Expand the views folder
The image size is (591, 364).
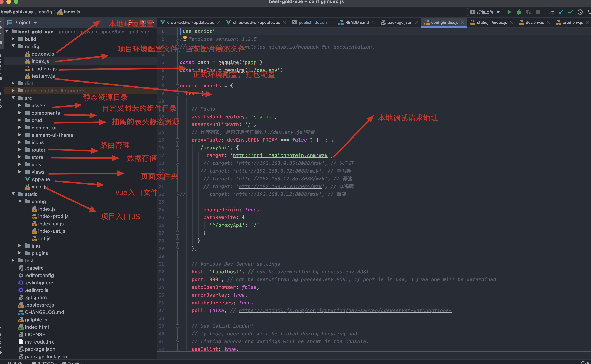pos(20,172)
